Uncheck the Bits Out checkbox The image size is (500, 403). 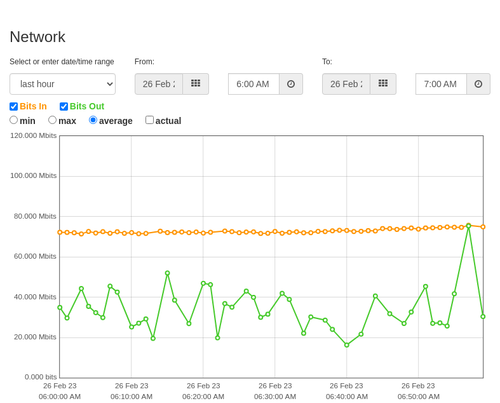tap(64, 106)
